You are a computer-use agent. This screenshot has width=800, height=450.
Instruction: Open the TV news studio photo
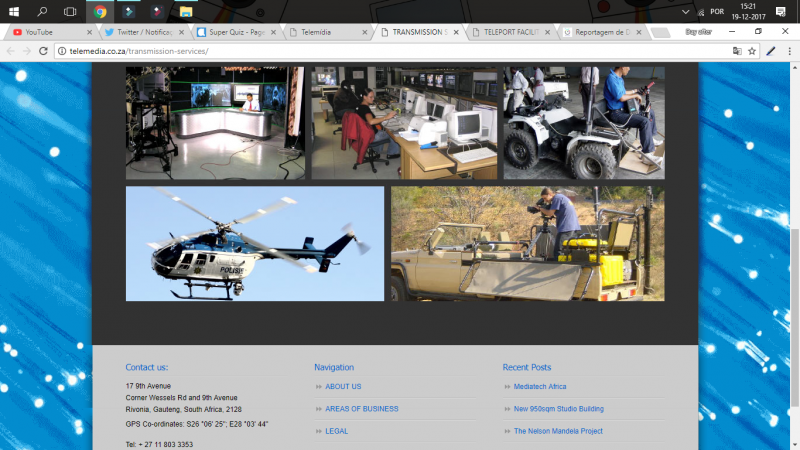coord(215,123)
